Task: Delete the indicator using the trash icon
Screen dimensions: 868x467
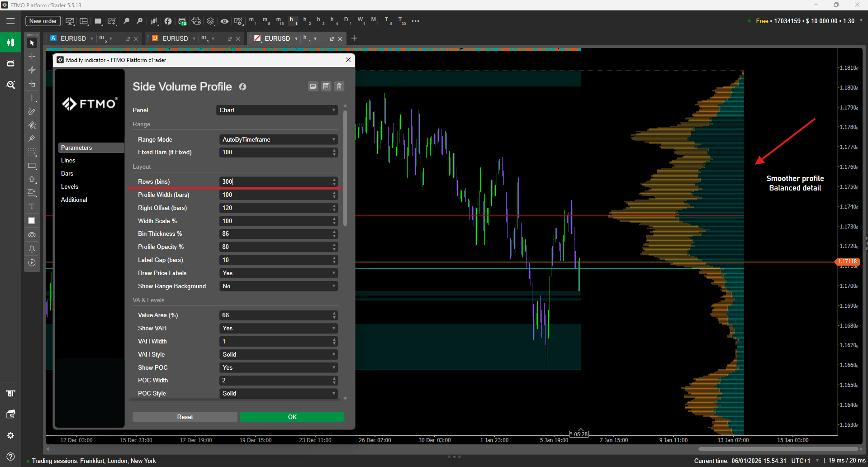Action: point(339,86)
